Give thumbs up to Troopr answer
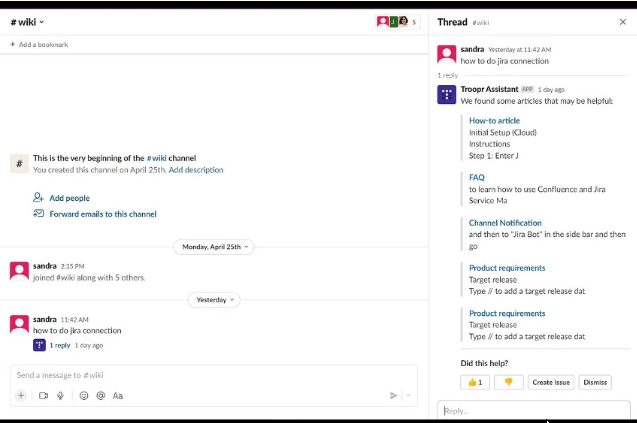This screenshot has height=423, width=637. coord(474,382)
